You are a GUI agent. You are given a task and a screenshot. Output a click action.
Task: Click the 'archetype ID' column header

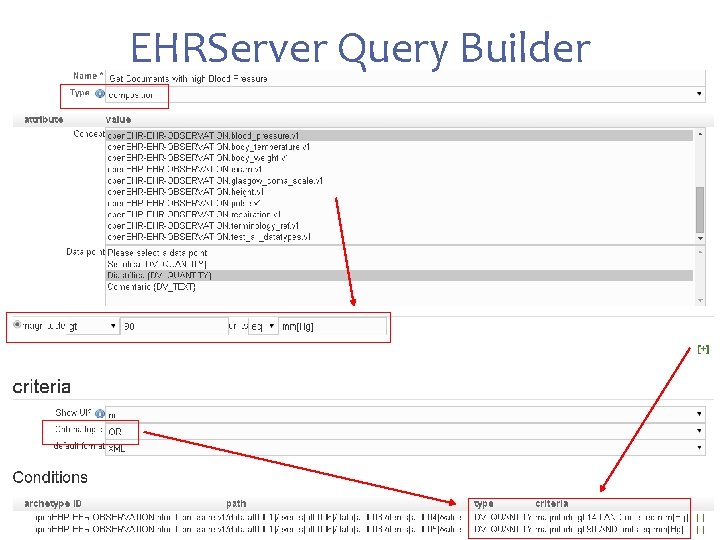tap(52, 504)
